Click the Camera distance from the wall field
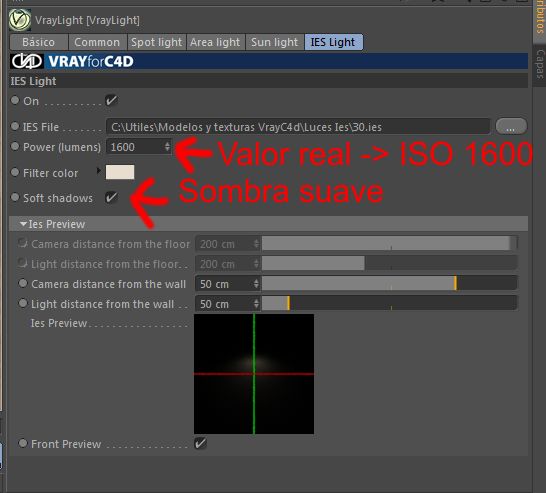The width and height of the screenshot is (546, 493). point(224,284)
